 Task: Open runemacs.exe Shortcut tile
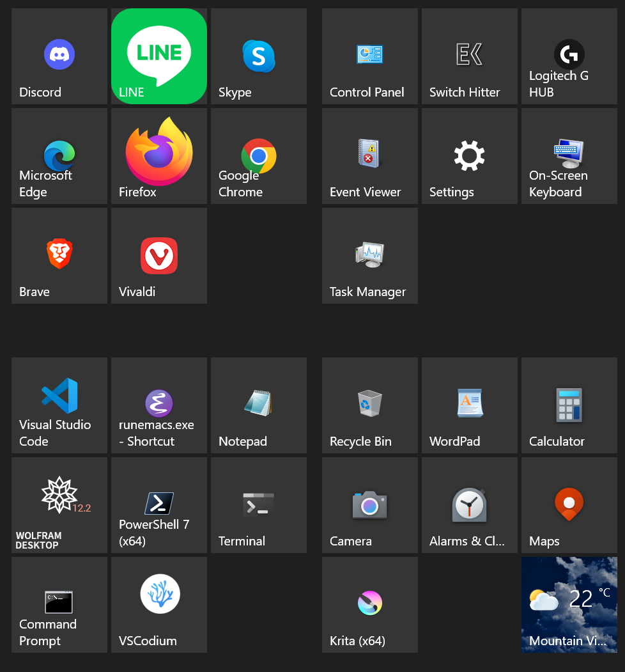pyautogui.click(x=159, y=405)
